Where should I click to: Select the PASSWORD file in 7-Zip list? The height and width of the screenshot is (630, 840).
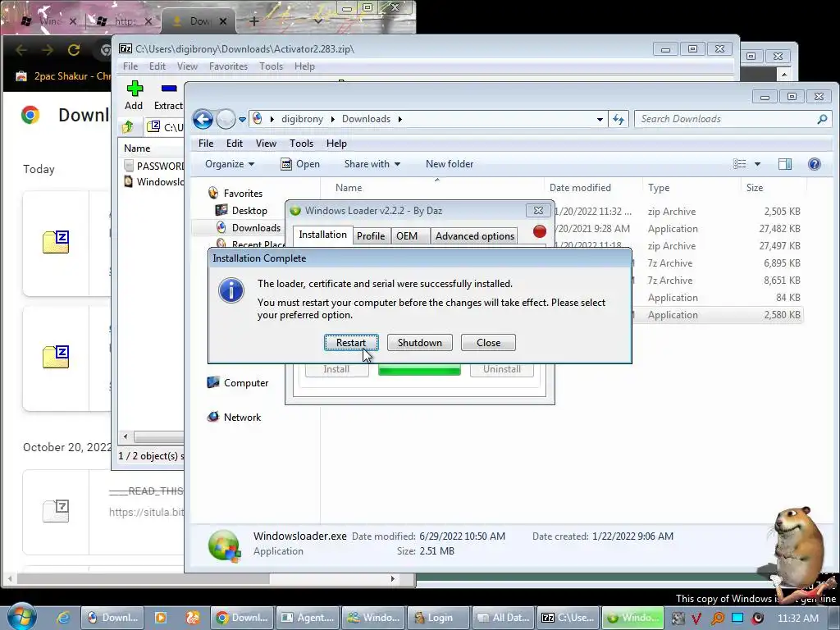point(154,166)
